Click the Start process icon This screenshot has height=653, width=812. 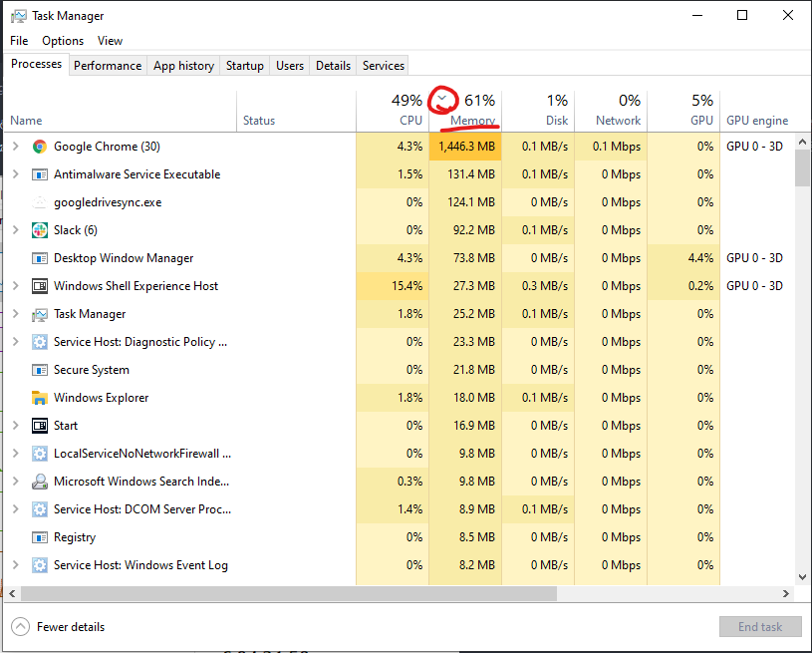(x=40, y=426)
